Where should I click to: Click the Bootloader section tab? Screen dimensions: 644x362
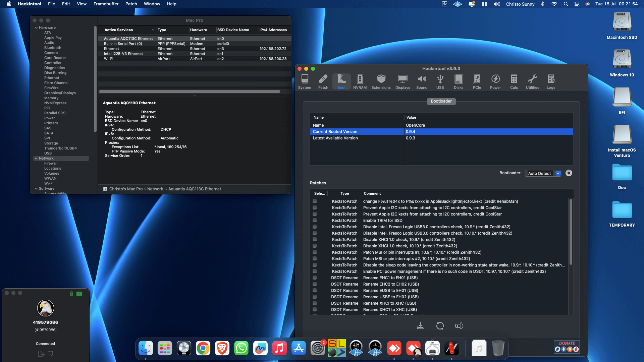point(441,101)
